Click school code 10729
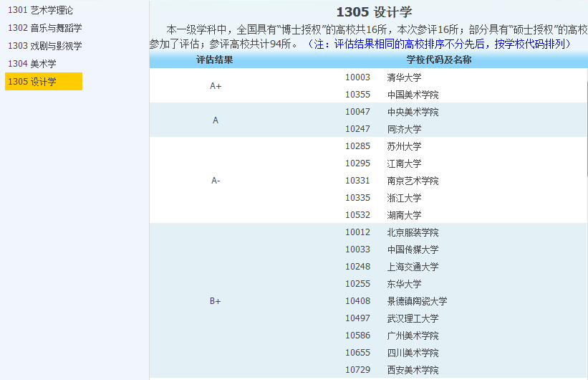 (x=358, y=370)
